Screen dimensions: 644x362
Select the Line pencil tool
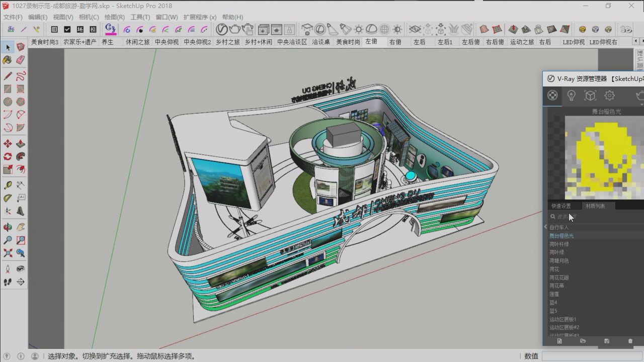[8, 76]
